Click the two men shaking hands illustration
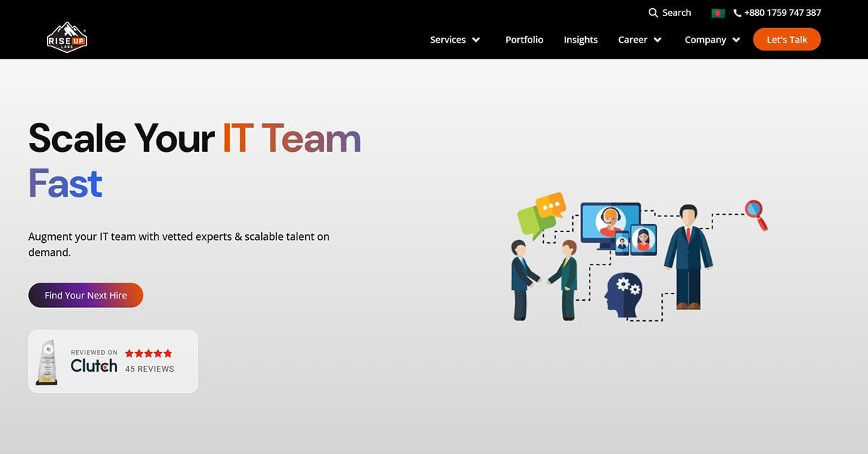This screenshot has height=454, width=868. coord(544,280)
